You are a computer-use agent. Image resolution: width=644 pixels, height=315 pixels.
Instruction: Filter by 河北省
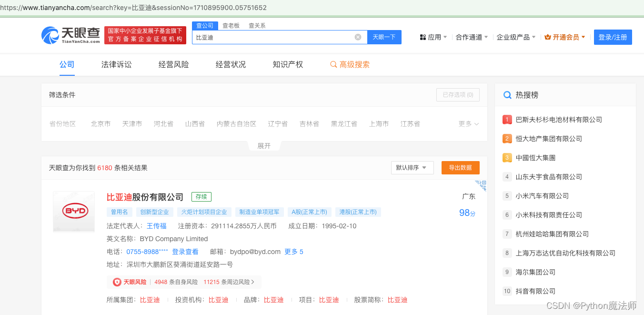(x=163, y=124)
